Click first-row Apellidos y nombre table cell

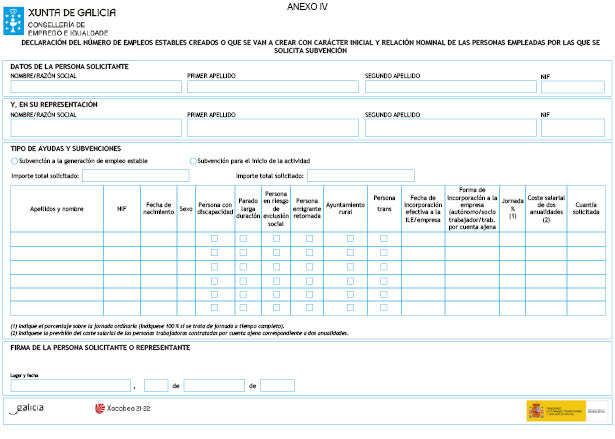tap(56, 239)
